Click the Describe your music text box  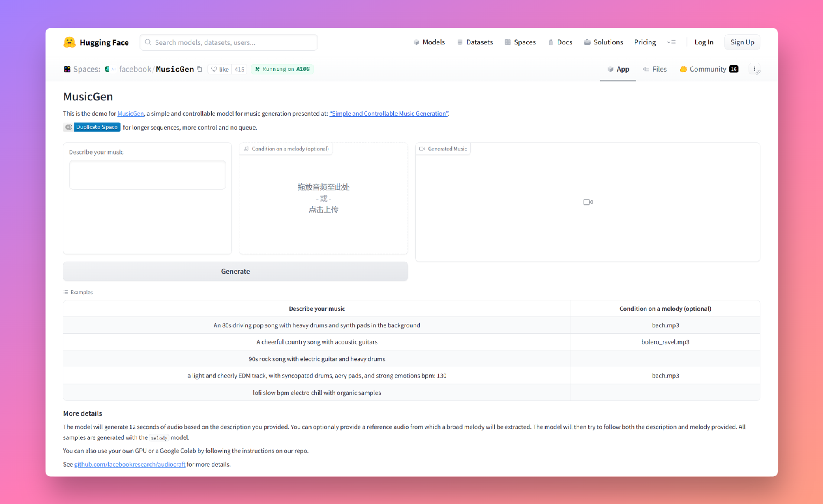(147, 175)
